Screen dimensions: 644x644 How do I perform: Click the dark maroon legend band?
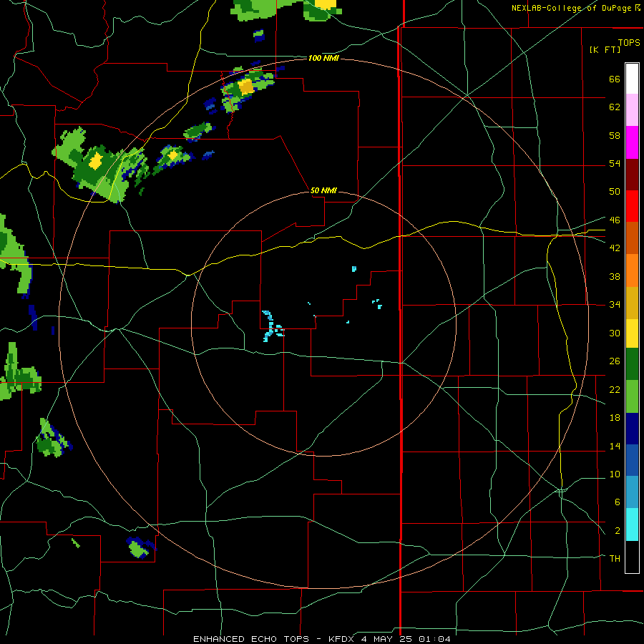632,175
